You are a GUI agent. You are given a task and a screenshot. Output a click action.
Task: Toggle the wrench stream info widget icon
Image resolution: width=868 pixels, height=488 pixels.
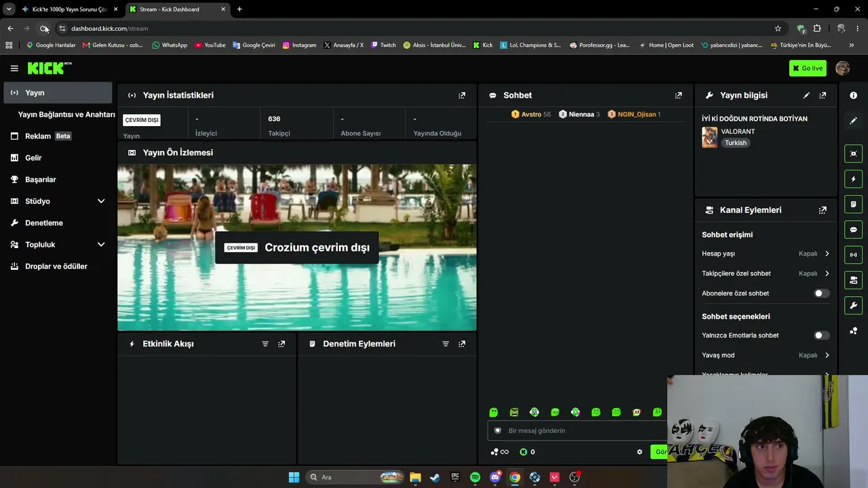(853, 306)
